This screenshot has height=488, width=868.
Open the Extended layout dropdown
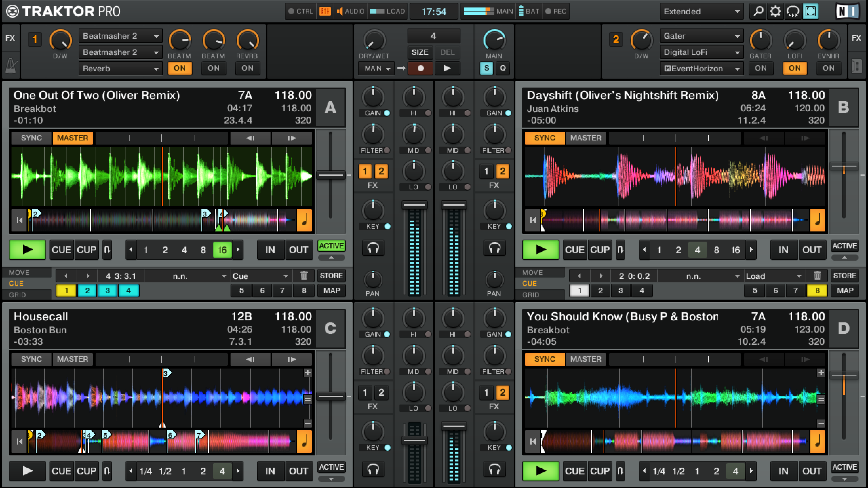(x=701, y=12)
